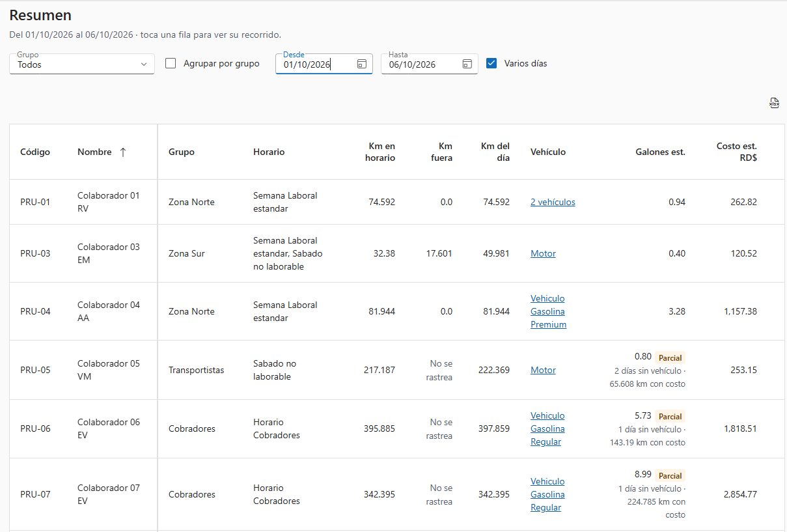Open Vehiculo Gasolina Regular link for PRU-07
Screen dimensions: 787x532
tap(547, 494)
